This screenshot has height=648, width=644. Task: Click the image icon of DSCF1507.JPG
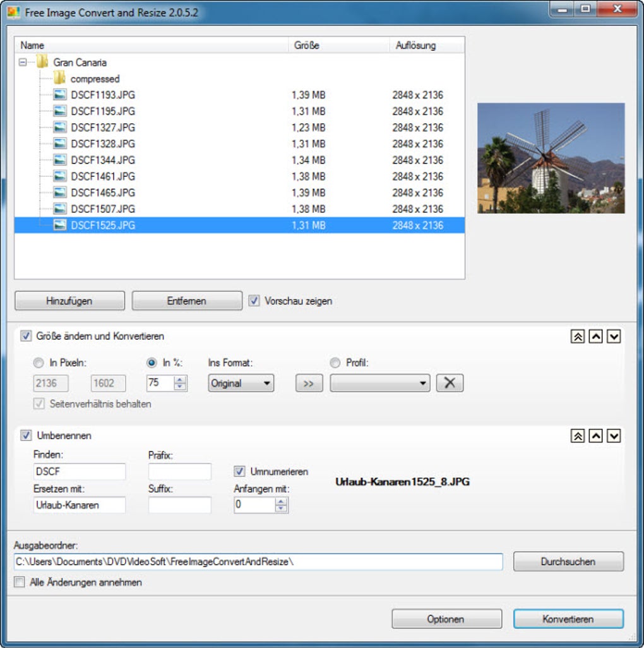[x=60, y=209]
